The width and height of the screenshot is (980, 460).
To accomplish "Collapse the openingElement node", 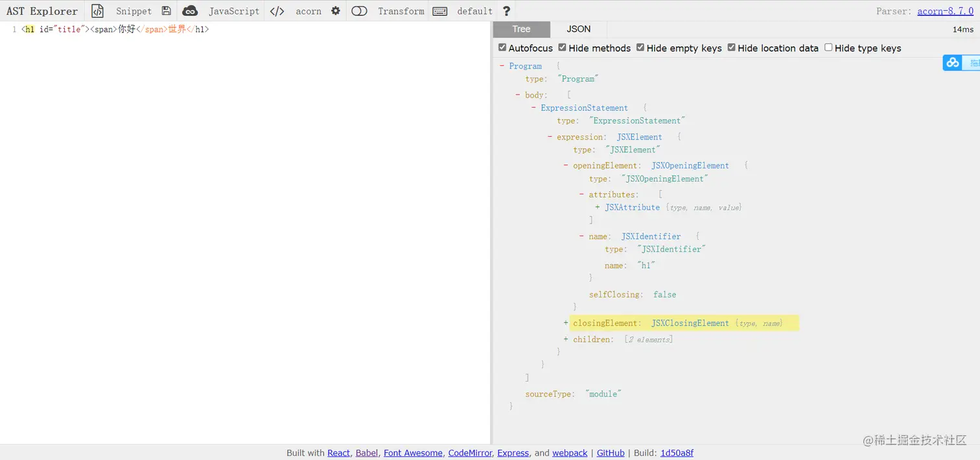I will click(x=566, y=166).
